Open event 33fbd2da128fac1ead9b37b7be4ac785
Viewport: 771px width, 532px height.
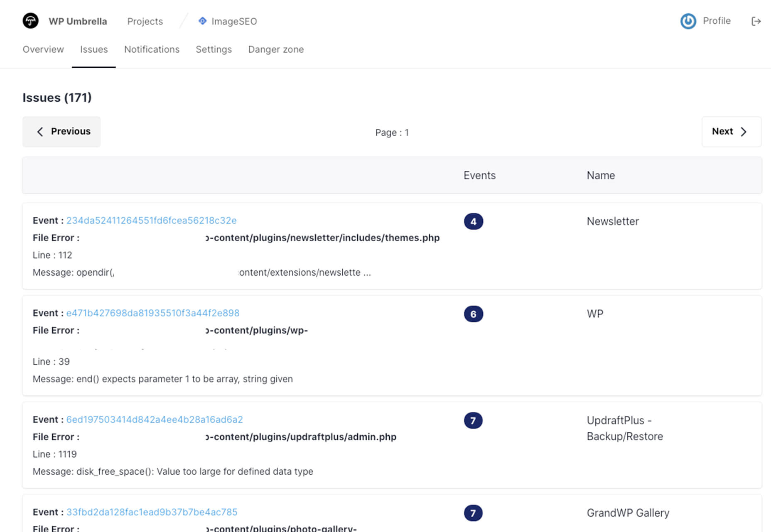coord(152,512)
